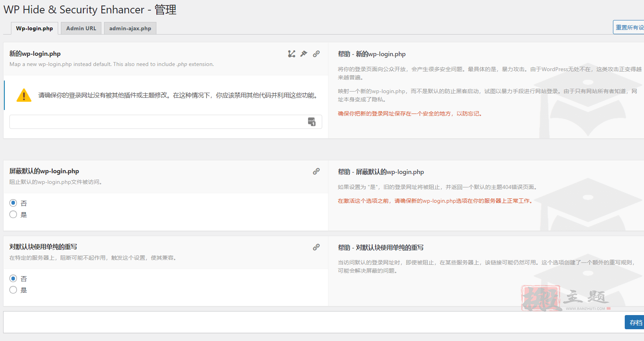Click the link icon for 屏蔽默认的wp-login.php
This screenshot has height=341, width=644.
point(316,171)
